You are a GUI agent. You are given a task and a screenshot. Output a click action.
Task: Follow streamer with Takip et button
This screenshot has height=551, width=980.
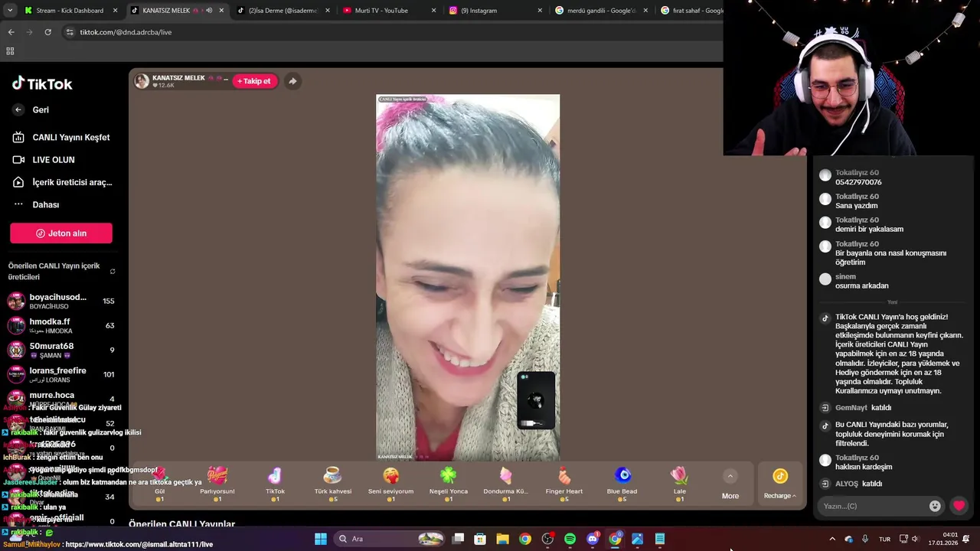click(254, 81)
